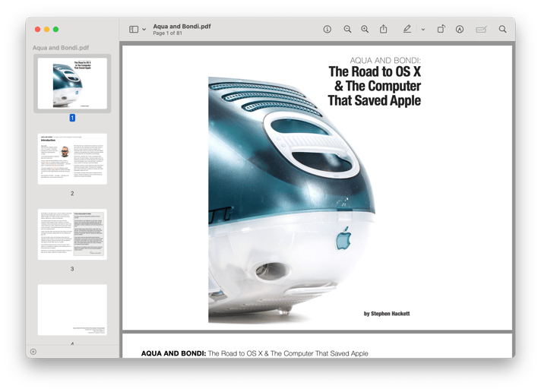Open the form filling tool icon
This screenshot has height=392, width=541.
tap(481, 30)
